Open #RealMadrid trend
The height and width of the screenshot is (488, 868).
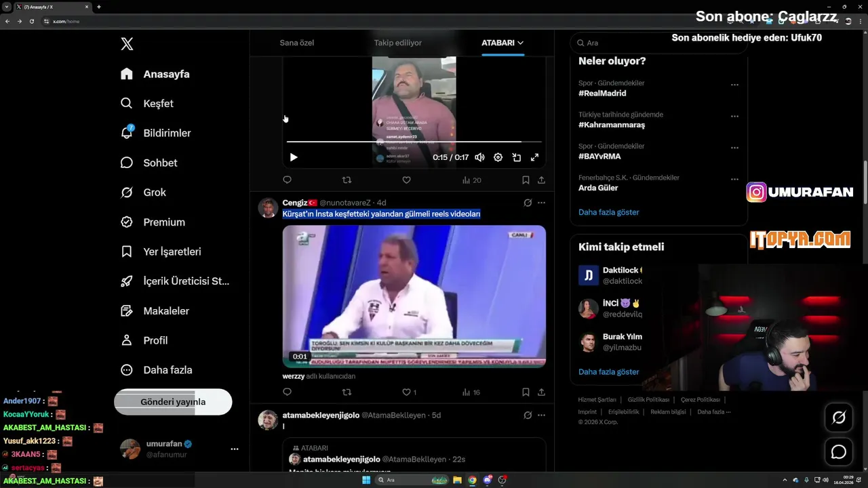tap(602, 94)
